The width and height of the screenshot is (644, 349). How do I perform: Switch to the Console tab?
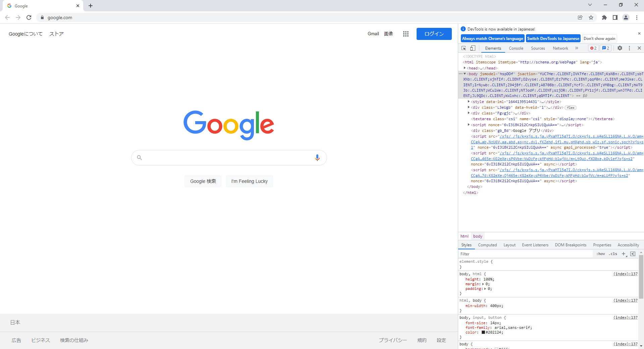[x=516, y=48]
